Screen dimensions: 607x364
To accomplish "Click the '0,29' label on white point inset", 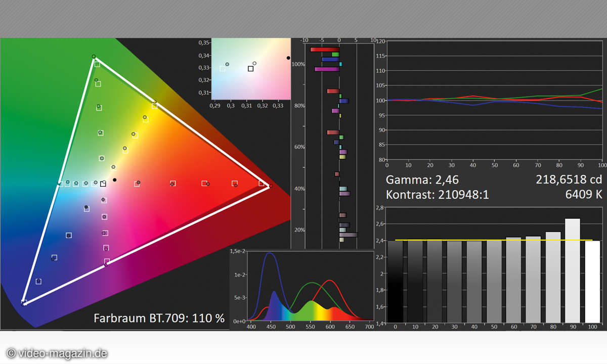I will click(215, 107).
